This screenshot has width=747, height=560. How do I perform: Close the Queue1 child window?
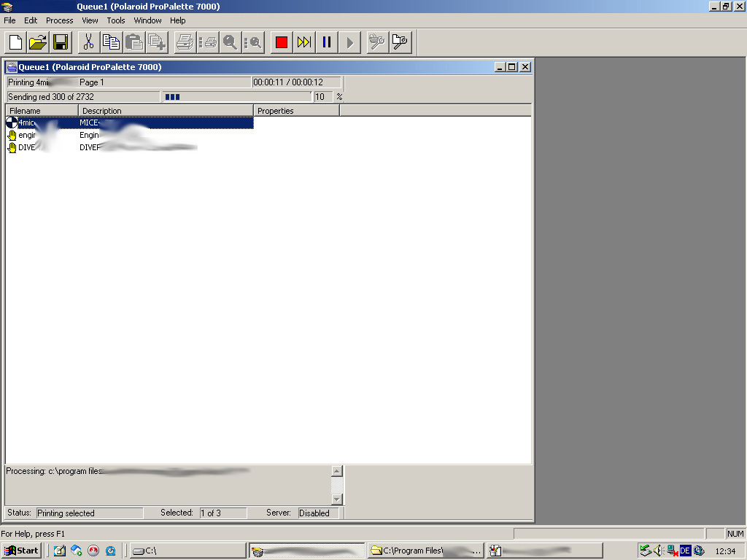[525, 67]
